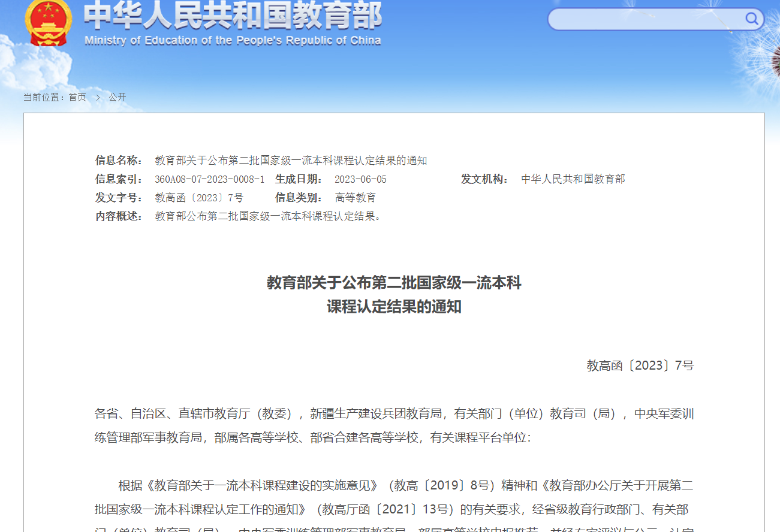This screenshot has width=780, height=532.
Task: Click the national emblem logo
Action: pyautogui.click(x=48, y=23)
